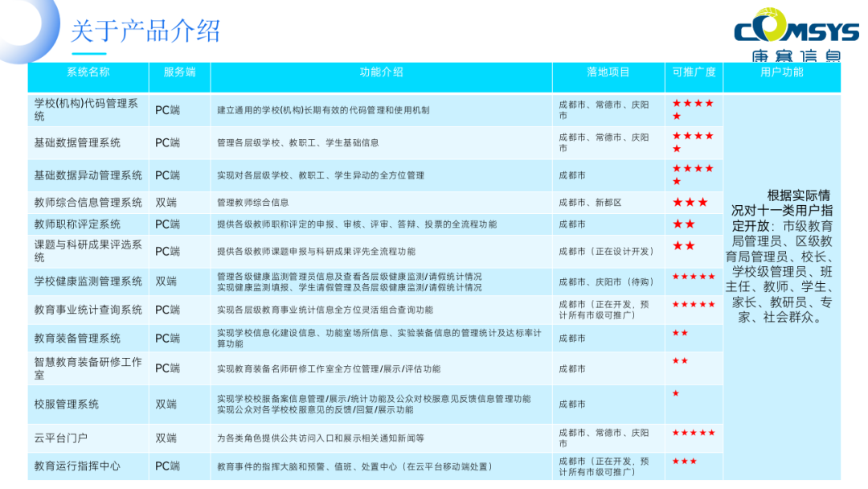The image size is (868, 489).
Task: Click the slide title 关于产品介绍
Action: [x=145, y=31]
